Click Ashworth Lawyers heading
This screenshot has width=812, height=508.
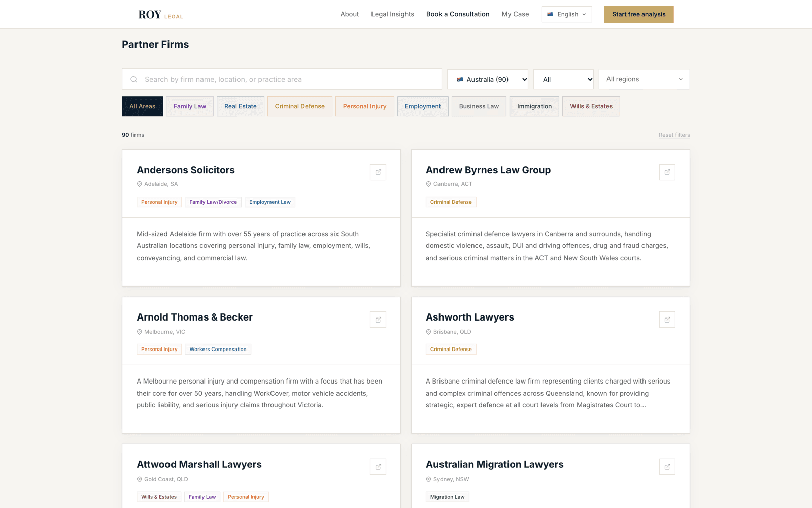click(470, 317)
